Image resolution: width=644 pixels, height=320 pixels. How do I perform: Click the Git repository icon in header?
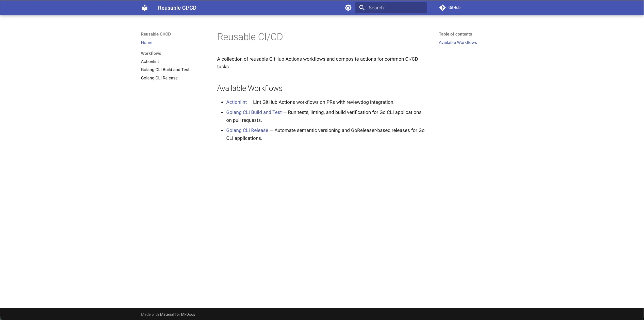(x=442, y=8)
